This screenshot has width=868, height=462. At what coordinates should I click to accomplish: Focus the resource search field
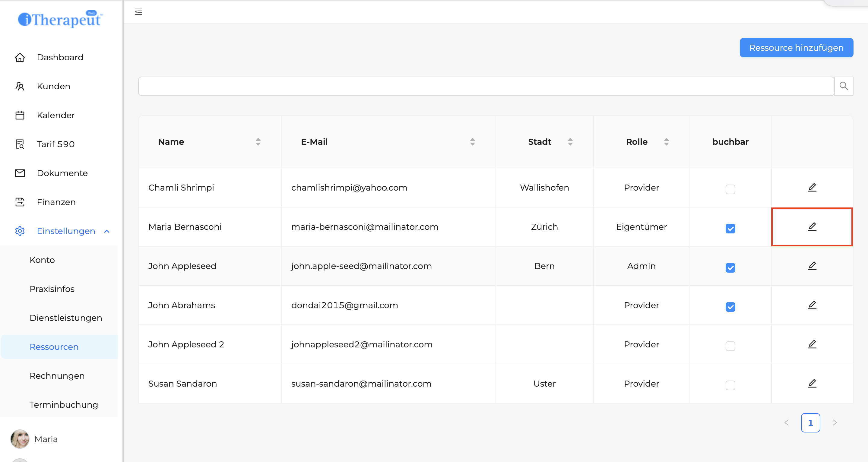[486, 86]
